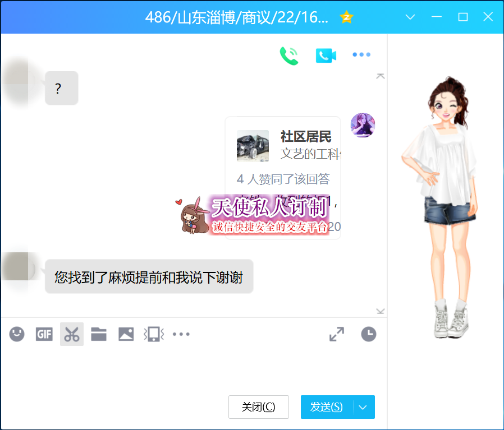Click the sender's purple avatar

coord(363,125)
